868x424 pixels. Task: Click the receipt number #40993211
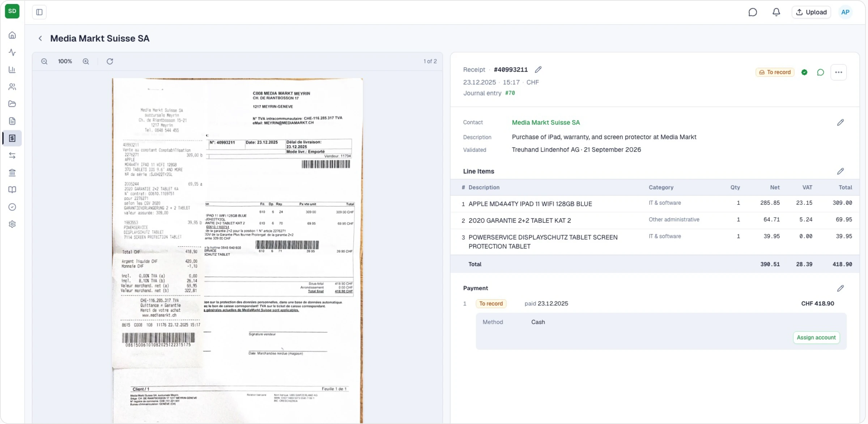pyautogui.click(x=511, y=69)
